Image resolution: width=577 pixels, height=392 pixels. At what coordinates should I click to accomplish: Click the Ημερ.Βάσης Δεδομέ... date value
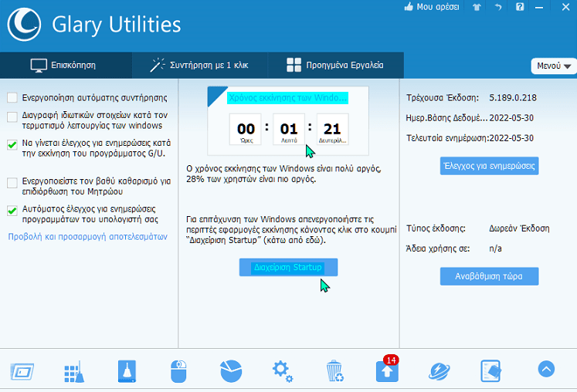pos(511,118)
